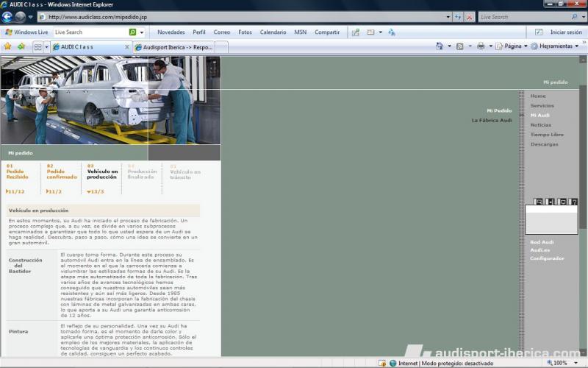The height and width of the screenshot is (368, 588).
Task: Open dropdown beside envelope toolbar icon
Action: [380, 32]
